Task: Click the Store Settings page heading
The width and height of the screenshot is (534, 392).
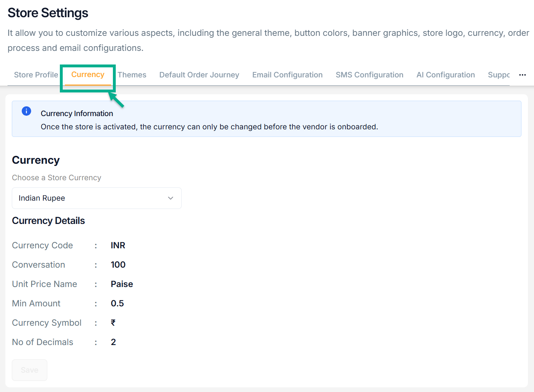Action: (48, 13)
